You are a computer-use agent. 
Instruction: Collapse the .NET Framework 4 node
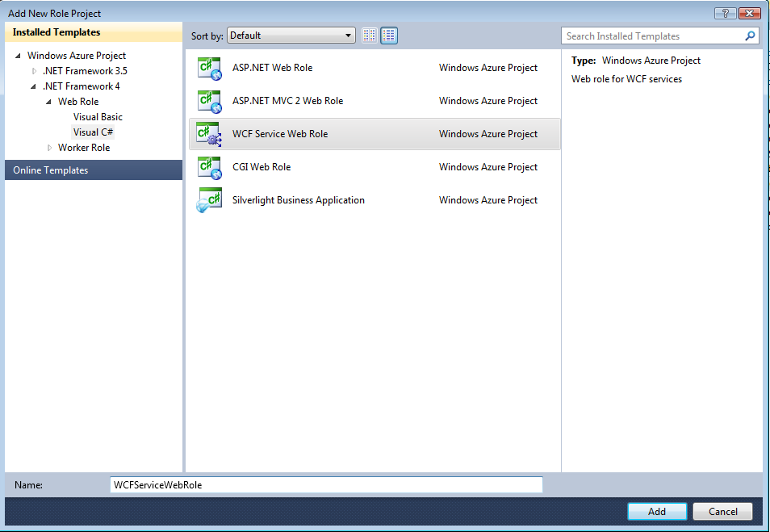(33, 86)
